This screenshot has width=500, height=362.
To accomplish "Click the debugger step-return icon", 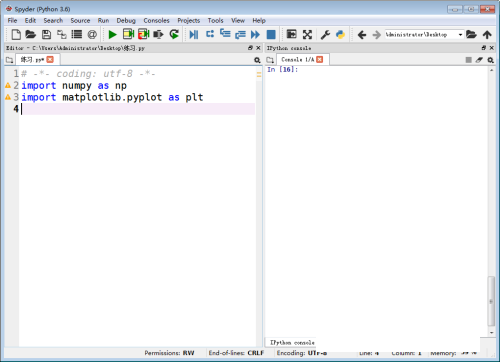I will (240, 34).
